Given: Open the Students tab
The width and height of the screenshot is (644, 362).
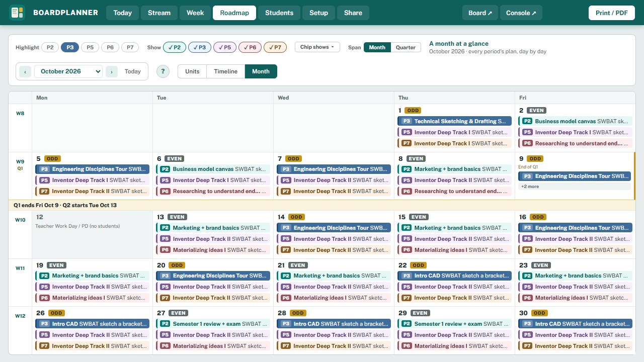Looking at the screenshot, I should (279, 13).
